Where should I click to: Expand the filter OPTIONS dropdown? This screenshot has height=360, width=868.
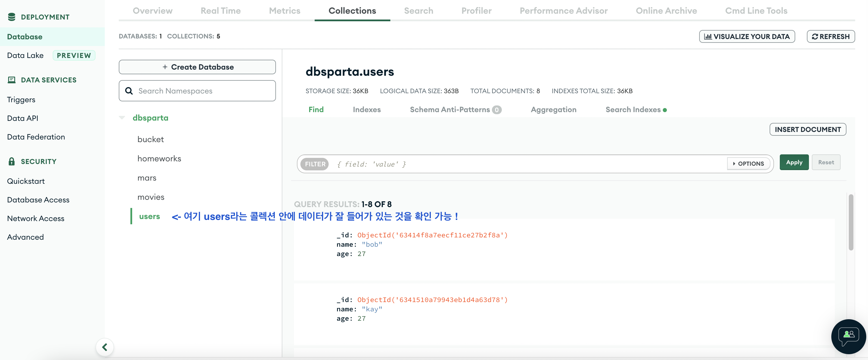tap(748, 164)
